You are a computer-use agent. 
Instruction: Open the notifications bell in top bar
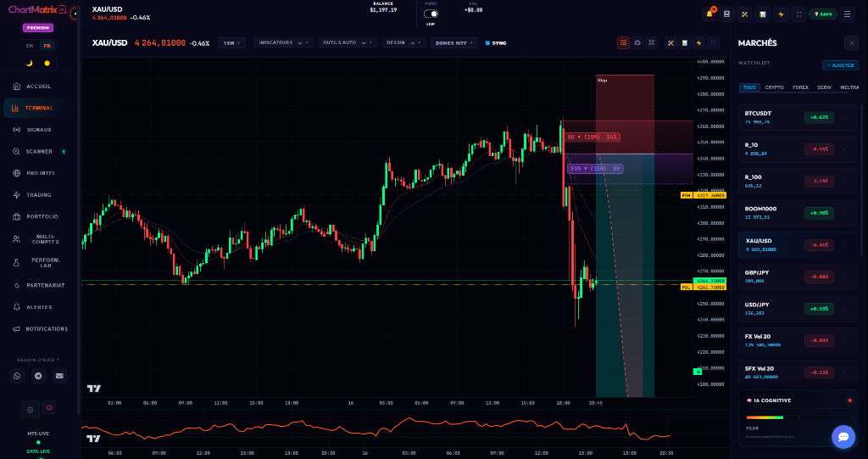709,14
